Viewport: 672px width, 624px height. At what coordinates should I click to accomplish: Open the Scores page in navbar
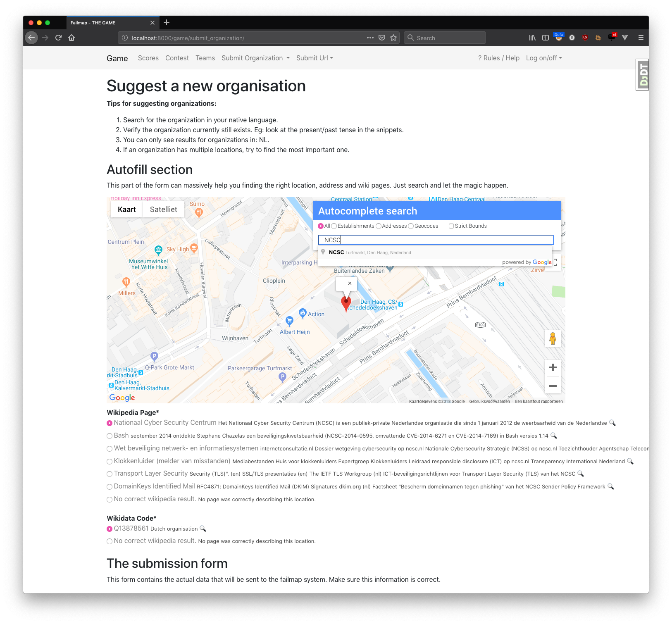click(148, 58)
